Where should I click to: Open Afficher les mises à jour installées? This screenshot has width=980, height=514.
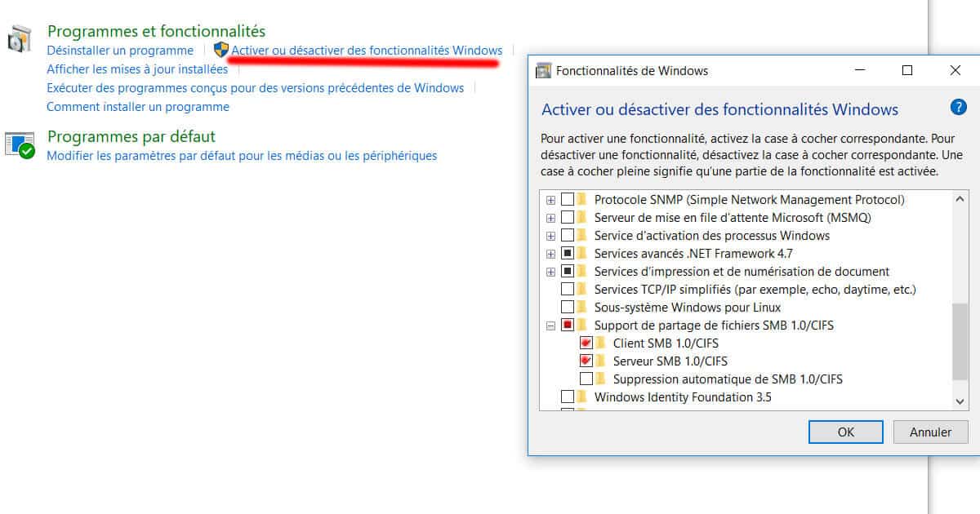pyautogui.click(x=137, y=69)
